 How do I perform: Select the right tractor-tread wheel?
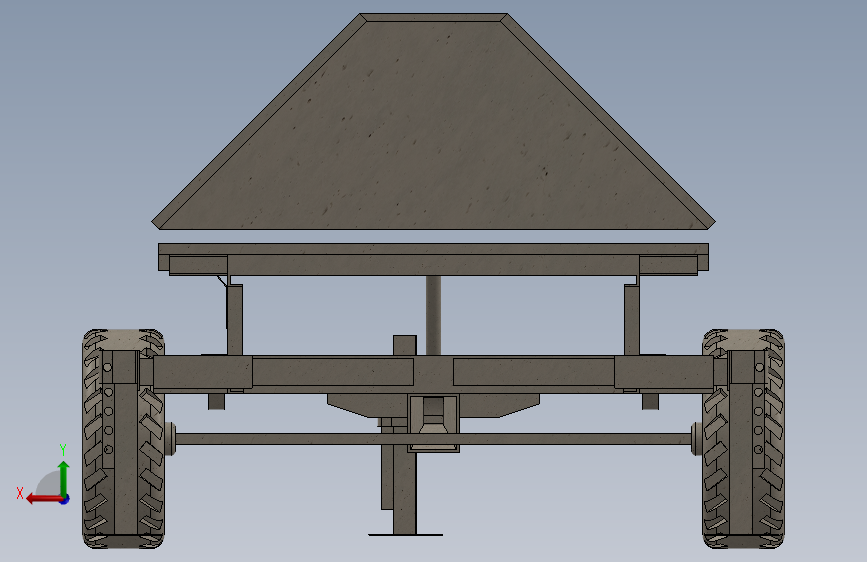click(743, 439)
